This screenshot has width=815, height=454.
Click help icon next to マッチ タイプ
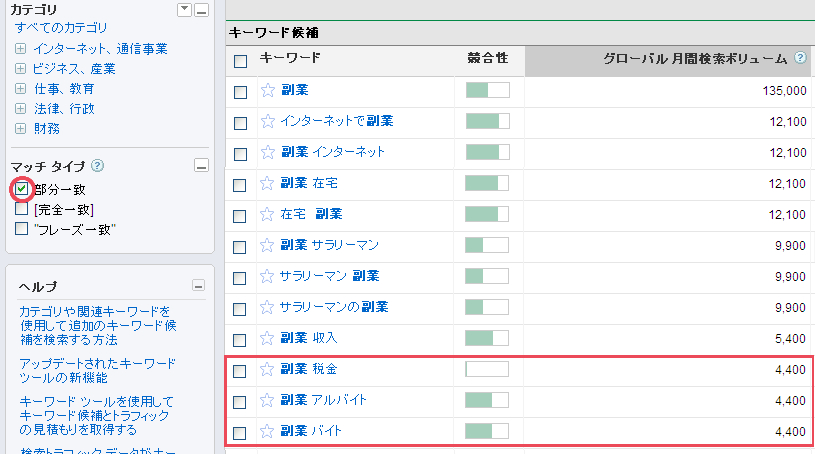(98, 166)
